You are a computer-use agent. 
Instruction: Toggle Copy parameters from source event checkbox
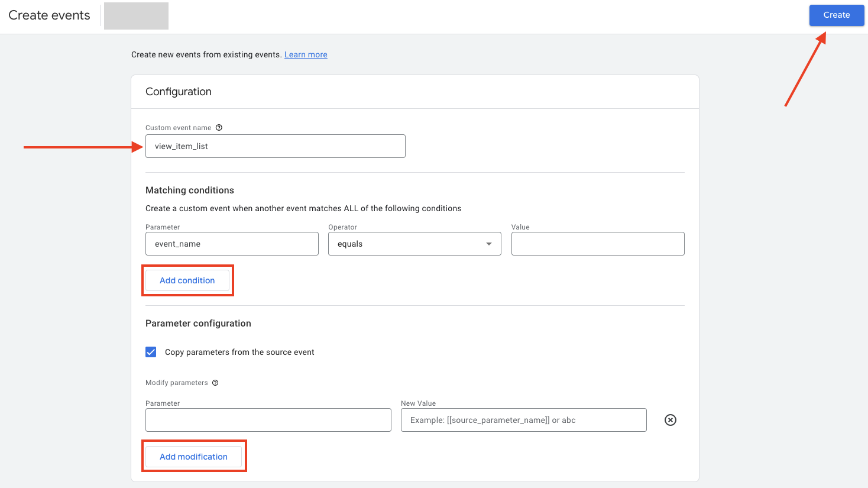click(151, 352)
